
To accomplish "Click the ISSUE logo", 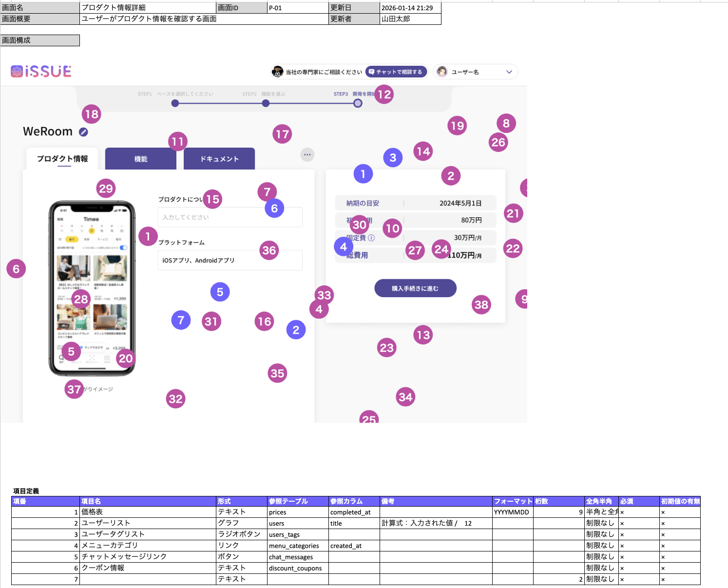I will point(41,72).
